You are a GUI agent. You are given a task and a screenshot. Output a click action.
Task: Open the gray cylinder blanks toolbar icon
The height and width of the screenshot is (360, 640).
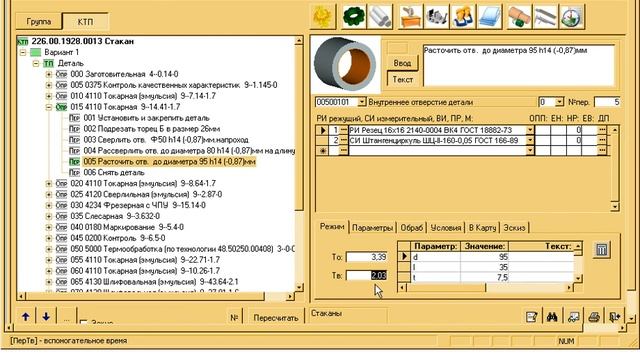point(380,17)
